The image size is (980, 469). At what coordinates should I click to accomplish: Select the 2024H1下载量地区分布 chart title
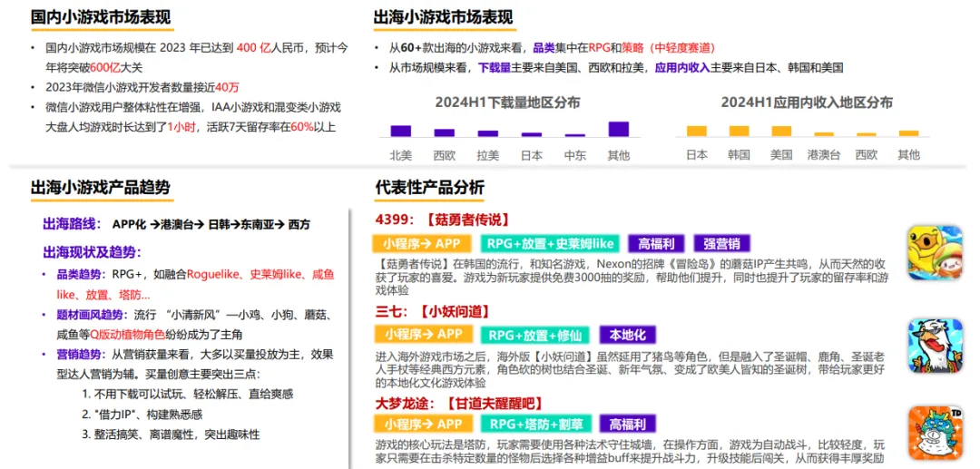tap(507, 103)
